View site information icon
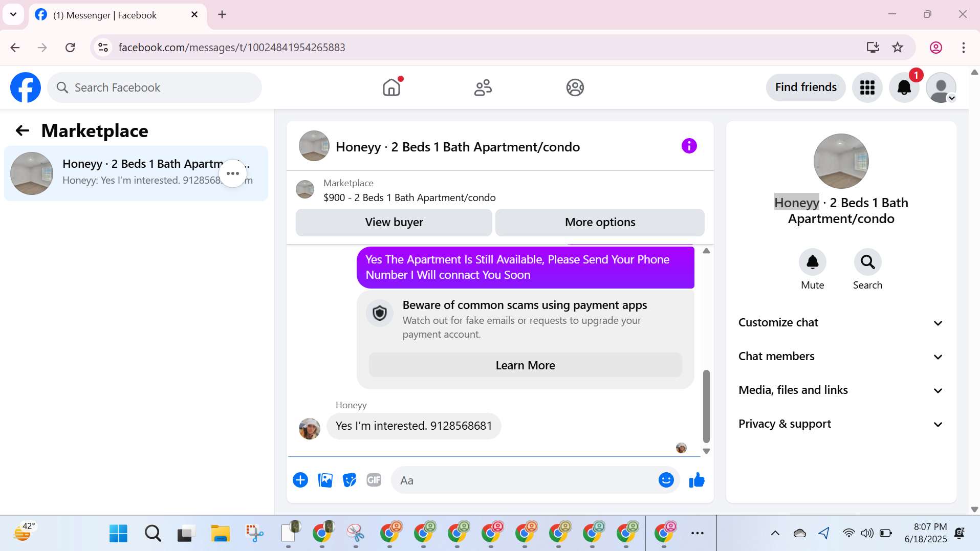Viewport: 980px width, 551px height. (103, 48)
